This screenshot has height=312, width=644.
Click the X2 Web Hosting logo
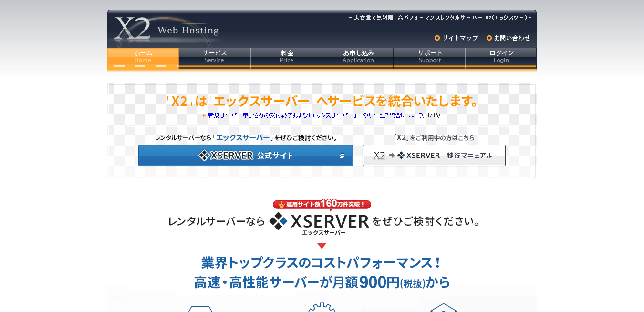(x=166, y=30)
